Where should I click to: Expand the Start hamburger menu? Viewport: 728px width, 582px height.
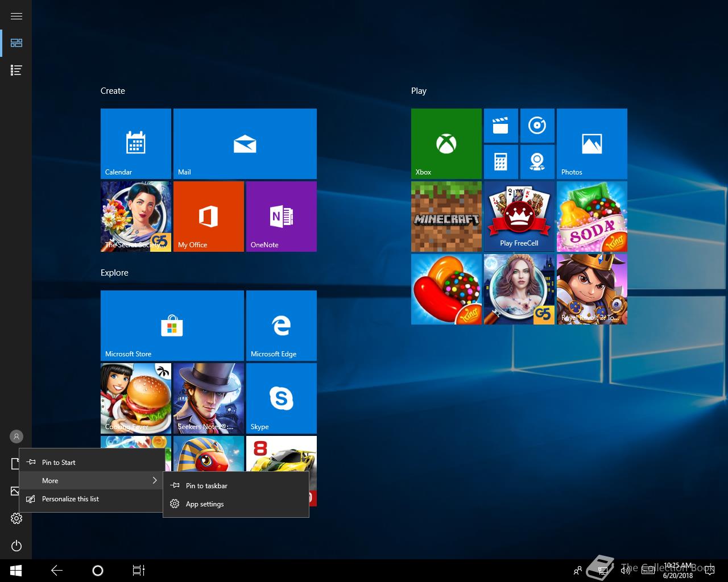16,16
